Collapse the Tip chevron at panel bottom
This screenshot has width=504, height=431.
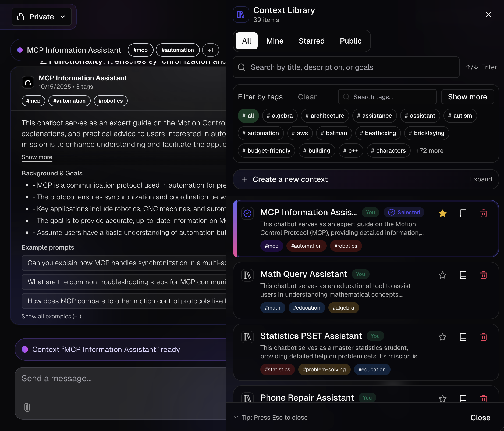point(236,418)
